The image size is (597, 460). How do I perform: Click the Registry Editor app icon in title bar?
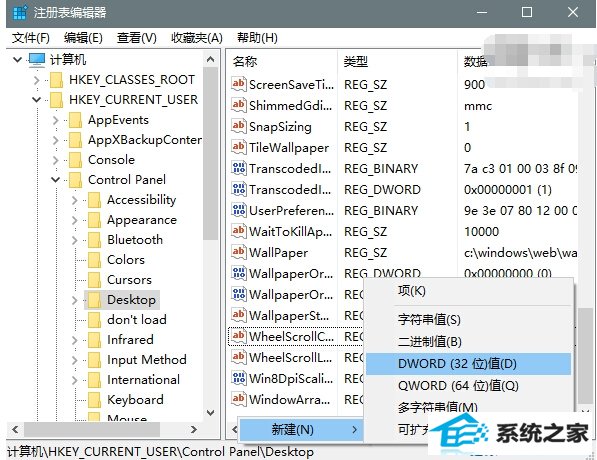tap(19, 13)
